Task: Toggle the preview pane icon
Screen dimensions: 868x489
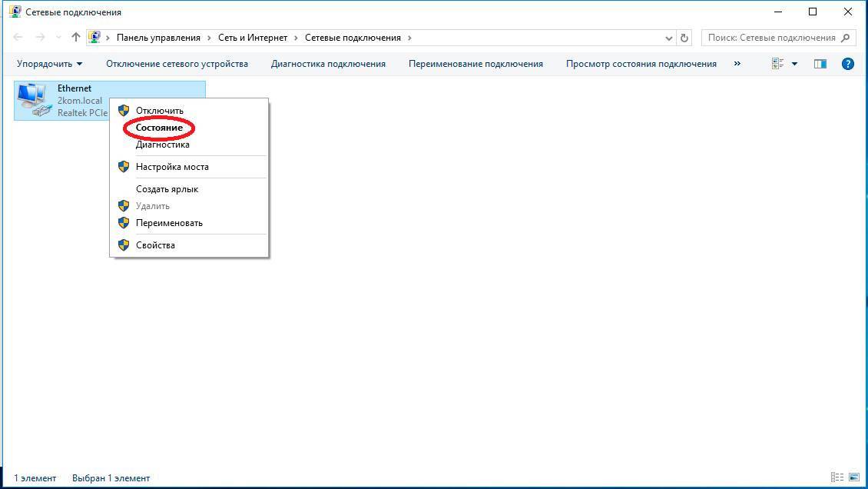Action: click(x=820, y=64)
